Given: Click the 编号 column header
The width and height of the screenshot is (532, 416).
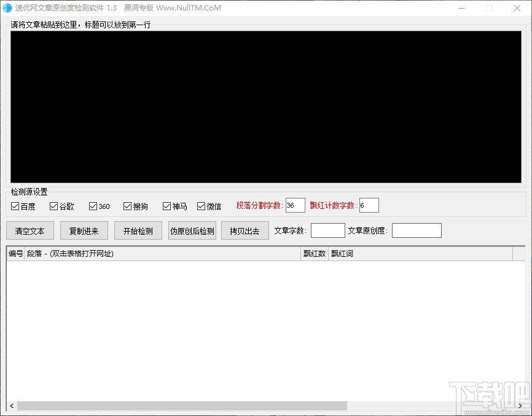Looking at the screenshot, I should point(15,253).
